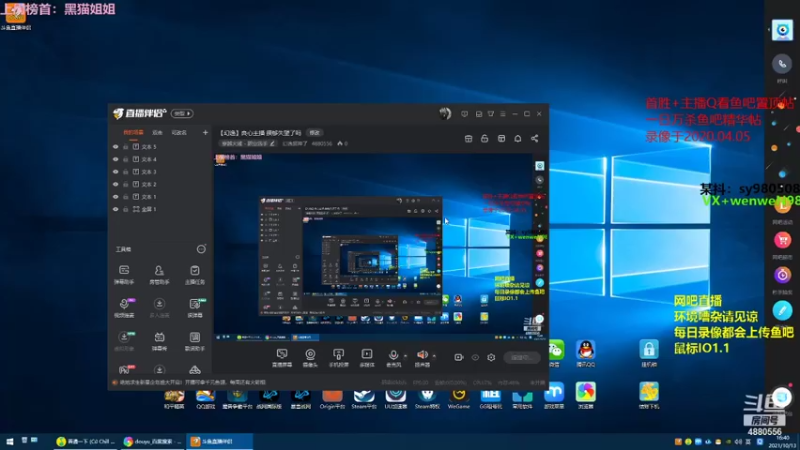Click the status bar notice text
The height and width of the screenshot is (450, 800).
192,382
